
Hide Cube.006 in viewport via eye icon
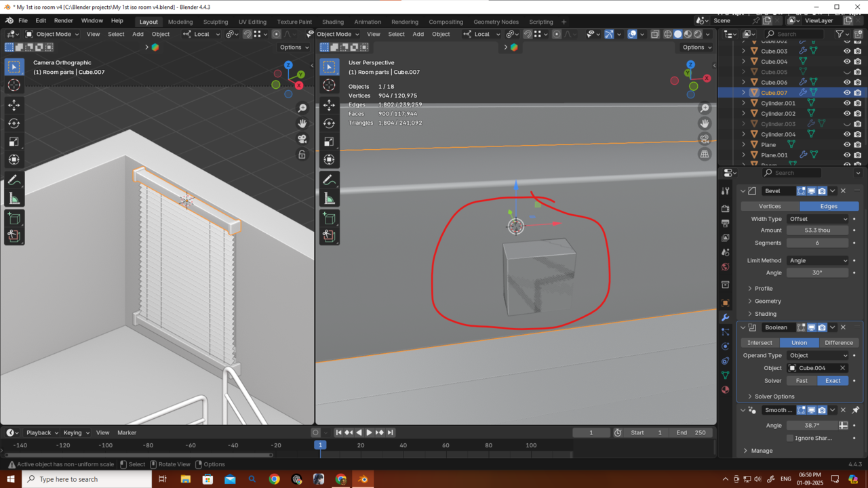847,82
